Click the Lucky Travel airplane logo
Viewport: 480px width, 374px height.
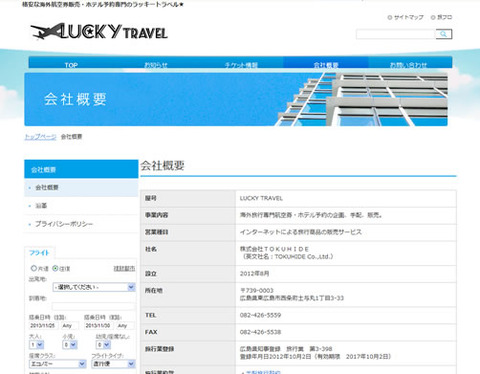point(99,32)
